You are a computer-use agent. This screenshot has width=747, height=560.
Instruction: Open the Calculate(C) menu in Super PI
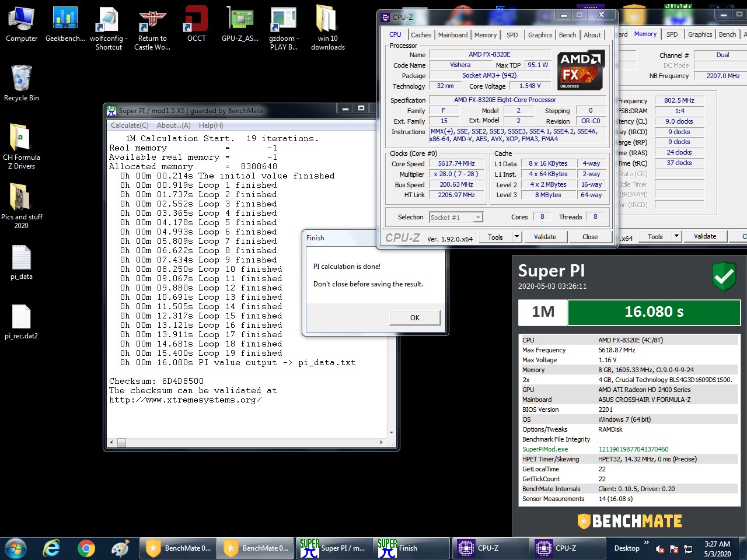(130, 125)
